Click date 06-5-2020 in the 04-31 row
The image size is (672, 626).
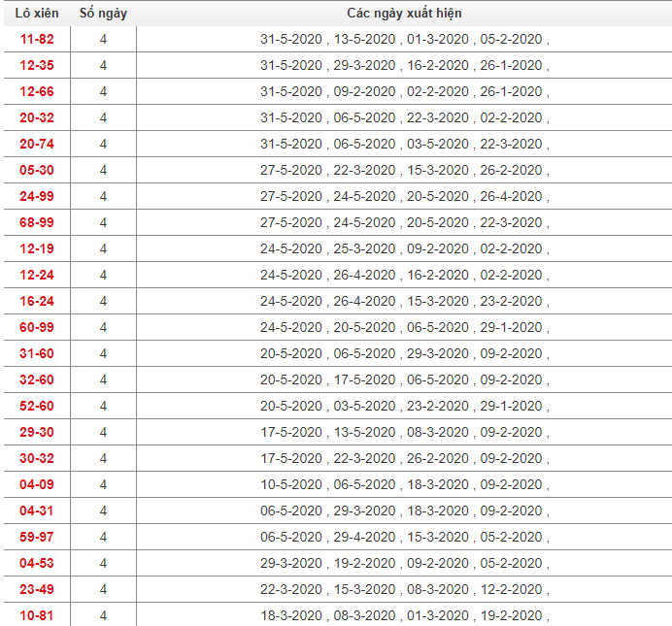(291, 511)
